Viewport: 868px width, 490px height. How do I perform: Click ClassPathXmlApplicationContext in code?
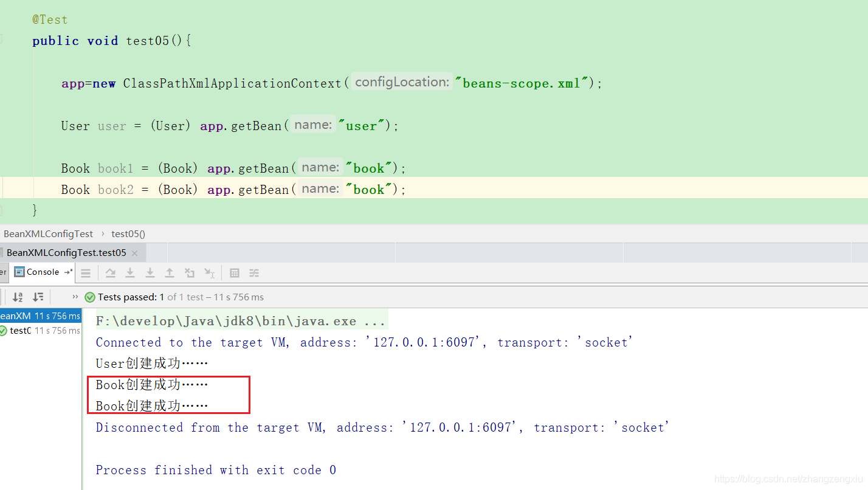232,83
